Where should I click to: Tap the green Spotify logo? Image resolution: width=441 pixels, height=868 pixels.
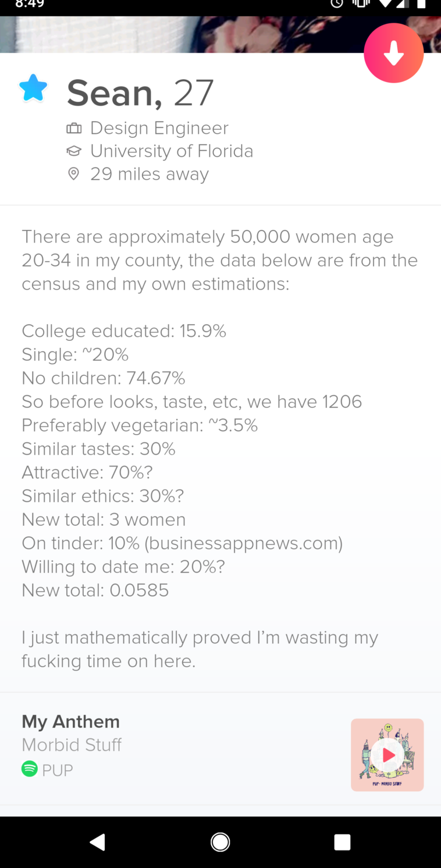[x=30, y=769]
